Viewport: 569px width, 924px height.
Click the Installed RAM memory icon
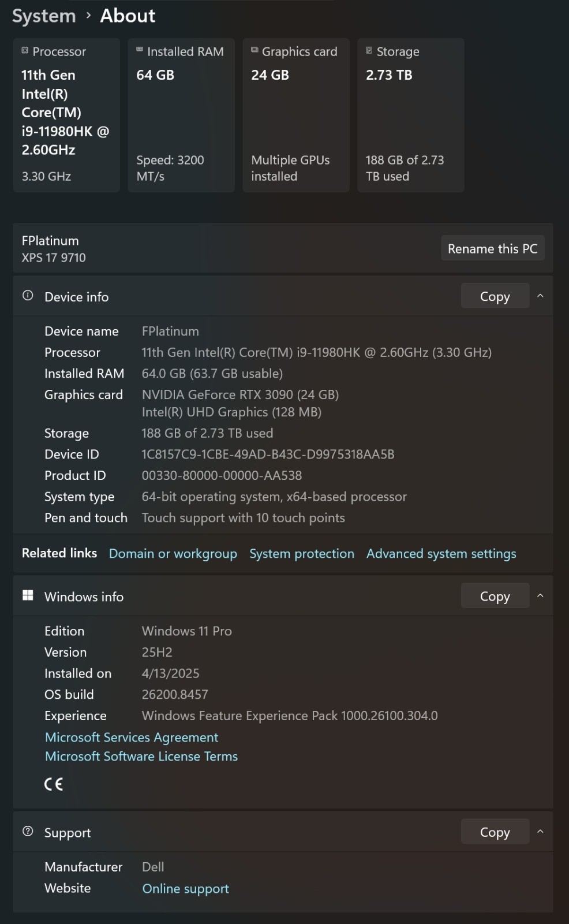click(140, 50)
